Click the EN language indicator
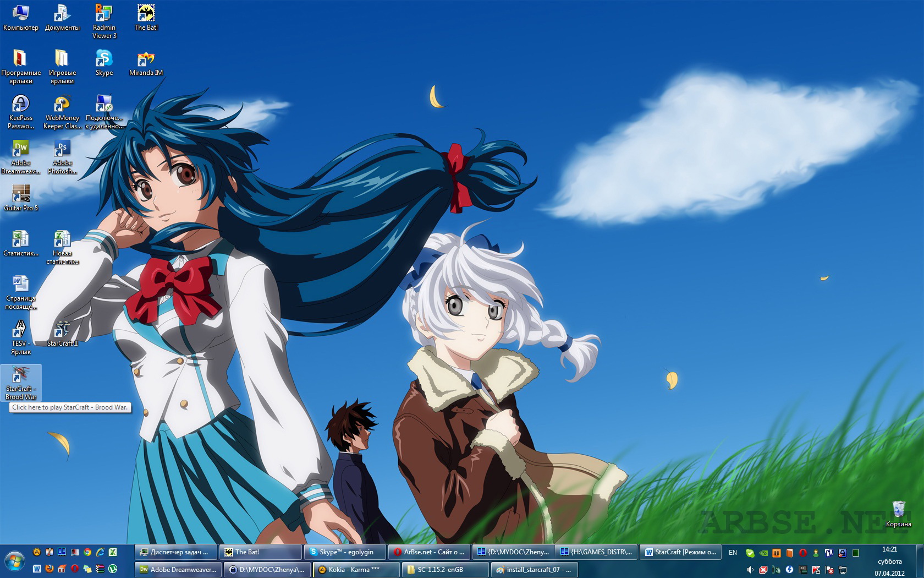 pos(733,553)
